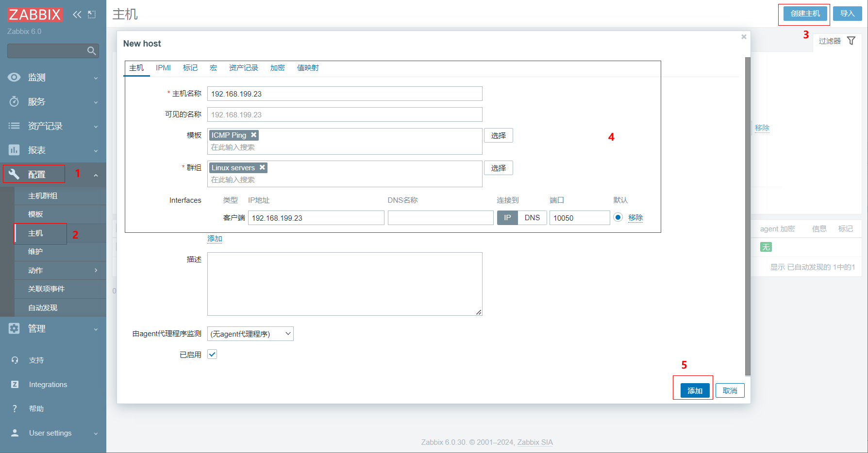Screen dimensions: 868x453
Task: Click the 可见的名称 input field
Action: click(x=345, y=114)
